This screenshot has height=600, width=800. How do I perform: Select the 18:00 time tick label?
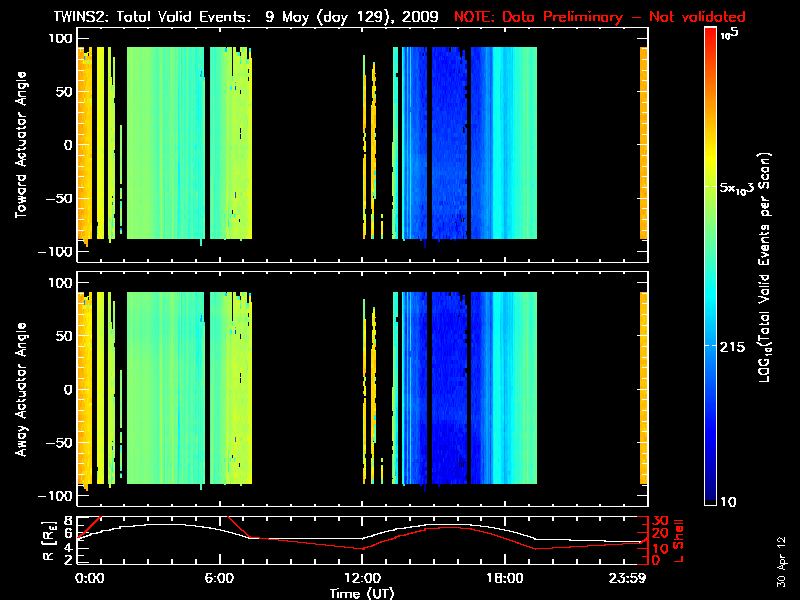pyautogui.click(x=503, y=579)
